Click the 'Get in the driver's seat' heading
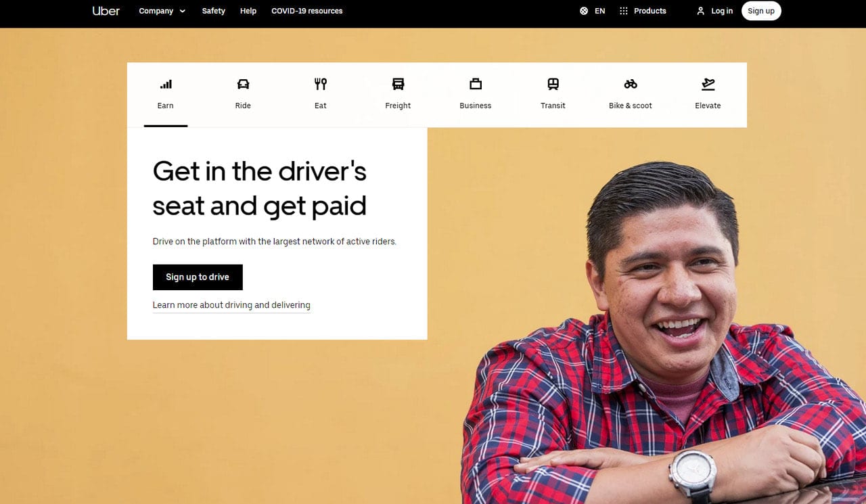866x504 pixels. [x=260, y=189]
